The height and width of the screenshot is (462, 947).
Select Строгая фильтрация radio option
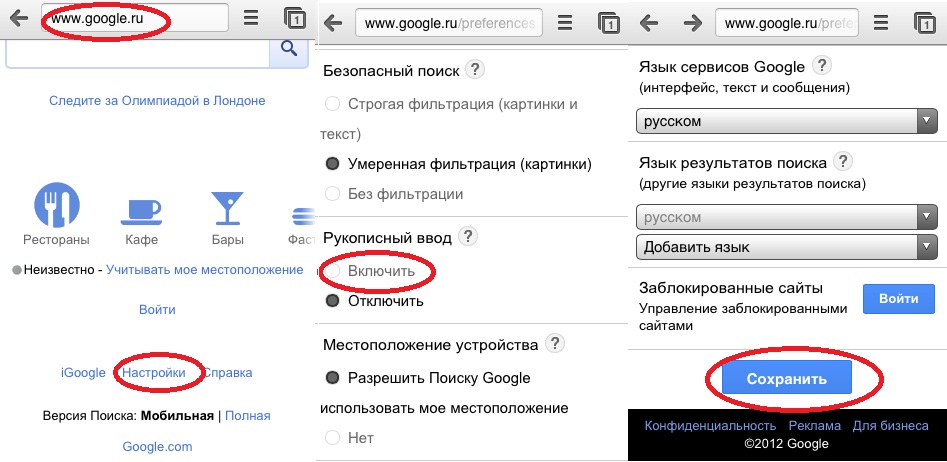tap(332, 104)
